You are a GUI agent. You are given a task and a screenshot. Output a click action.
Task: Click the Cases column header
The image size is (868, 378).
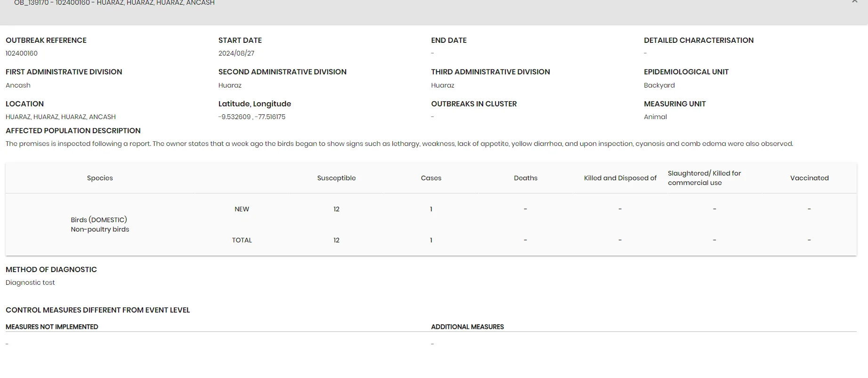(431, 178)
